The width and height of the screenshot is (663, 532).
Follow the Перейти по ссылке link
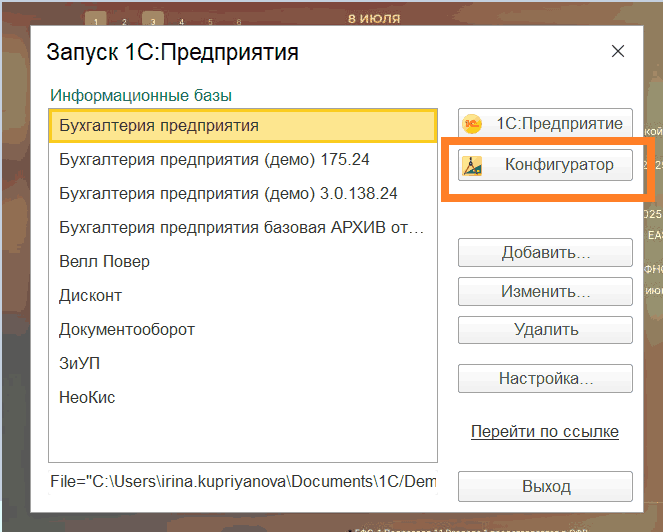tap(545, 431)
